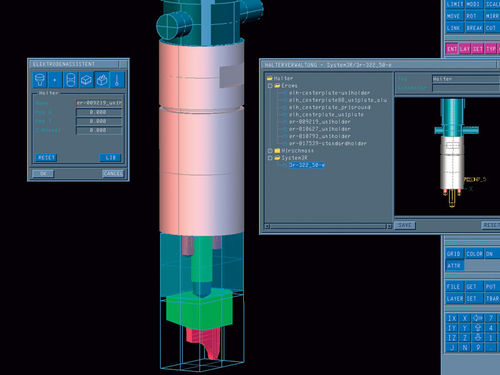
Task: Select the box block icon in Elektrodenassistent
Action: click(x=86, y=80)
